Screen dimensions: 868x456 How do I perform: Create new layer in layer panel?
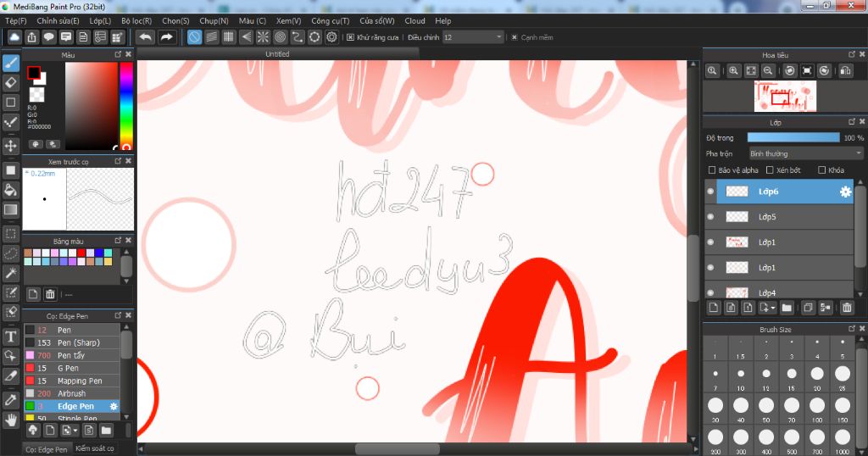(714, 308)
